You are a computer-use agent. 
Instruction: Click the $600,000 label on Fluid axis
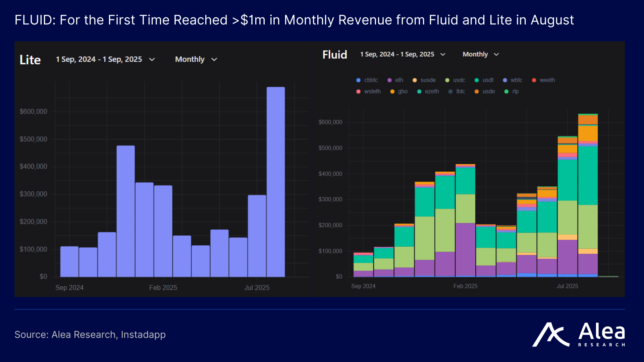(330, 122)
